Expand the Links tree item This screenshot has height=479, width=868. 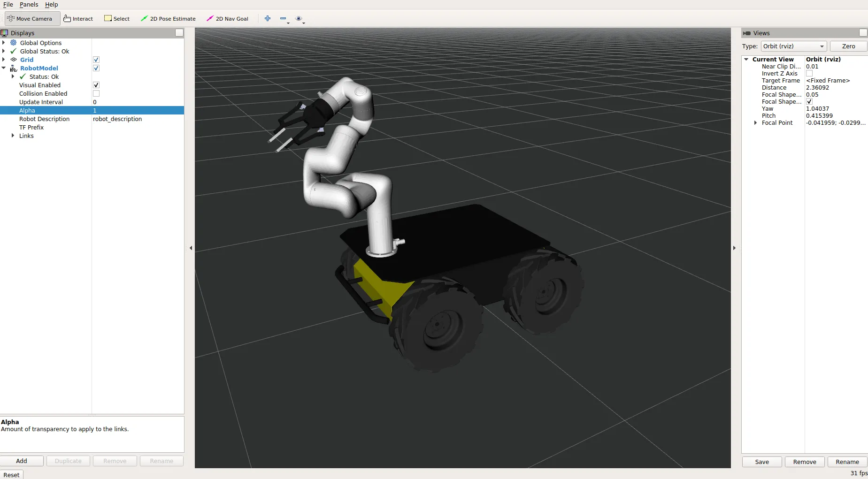pyautogui.click(x=13, y=136)
